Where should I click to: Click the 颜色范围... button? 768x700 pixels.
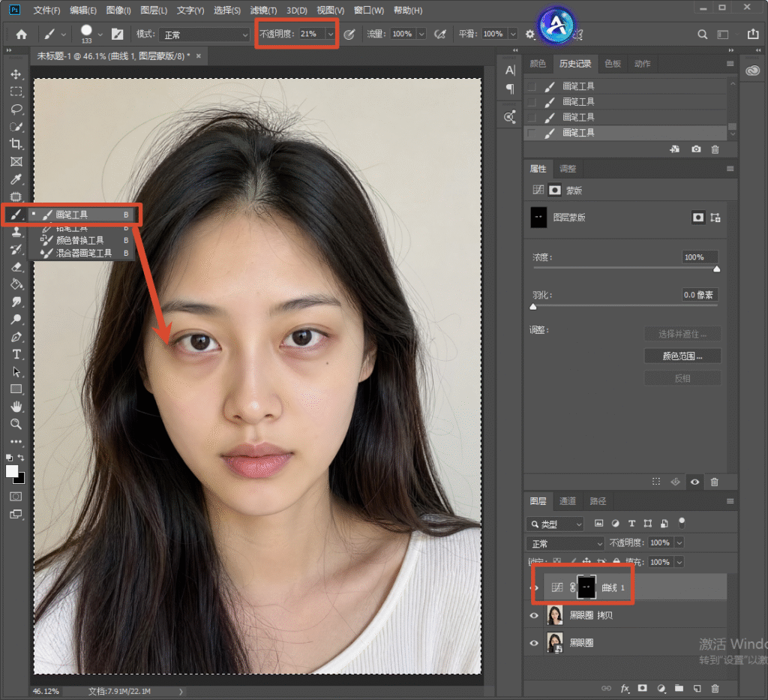pyautogui.click(x=682, y=356)
